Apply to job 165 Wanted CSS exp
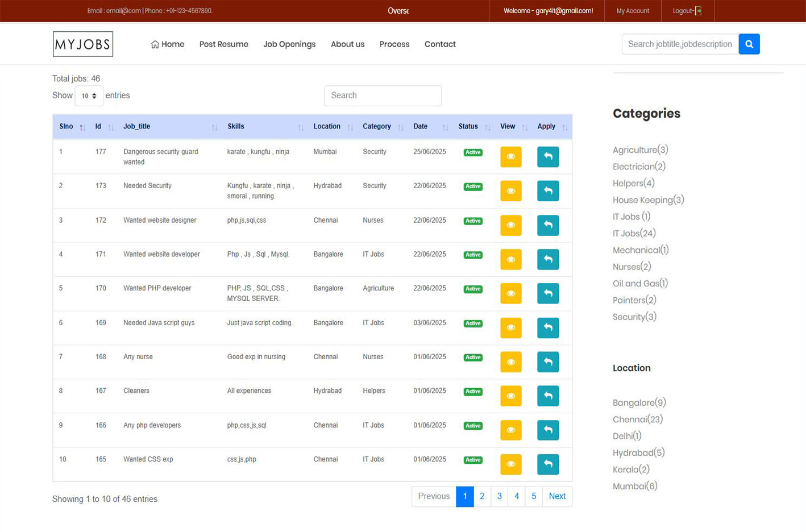This screenshot has height=532, width=806. (548, 464)
